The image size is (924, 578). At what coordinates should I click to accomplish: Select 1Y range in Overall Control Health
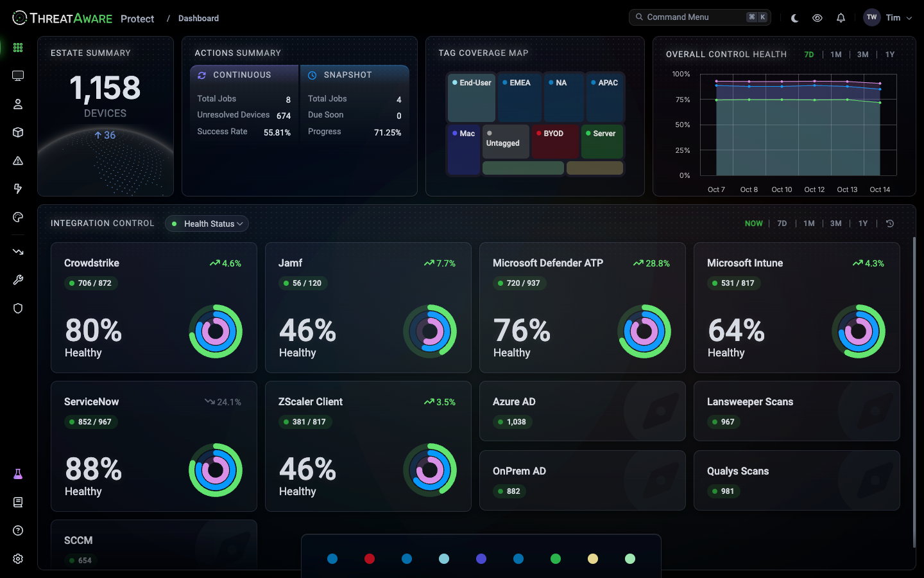pos(890,55)
